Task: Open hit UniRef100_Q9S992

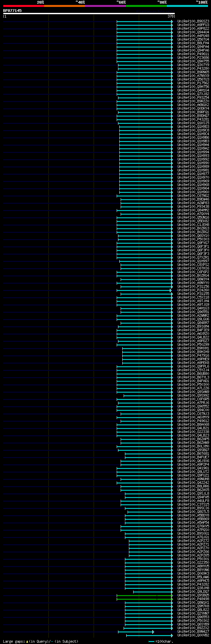Action: pos(193,395)
